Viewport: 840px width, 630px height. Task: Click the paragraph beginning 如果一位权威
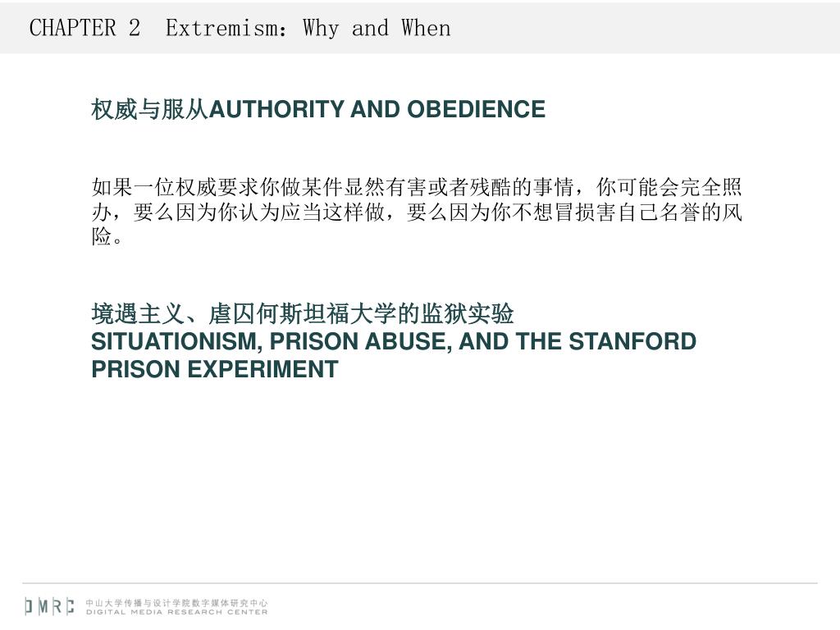click(417, 212)
